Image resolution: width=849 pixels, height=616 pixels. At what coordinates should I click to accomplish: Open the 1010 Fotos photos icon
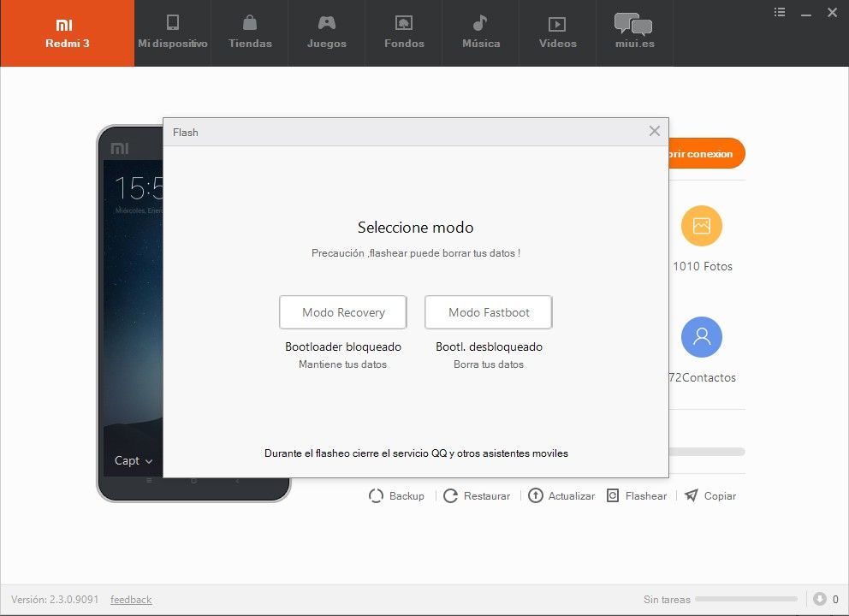(x=702, y=226)
